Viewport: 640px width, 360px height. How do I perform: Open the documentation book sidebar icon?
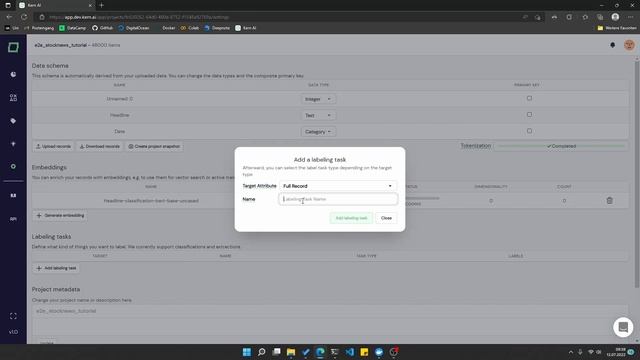point(13,196)
